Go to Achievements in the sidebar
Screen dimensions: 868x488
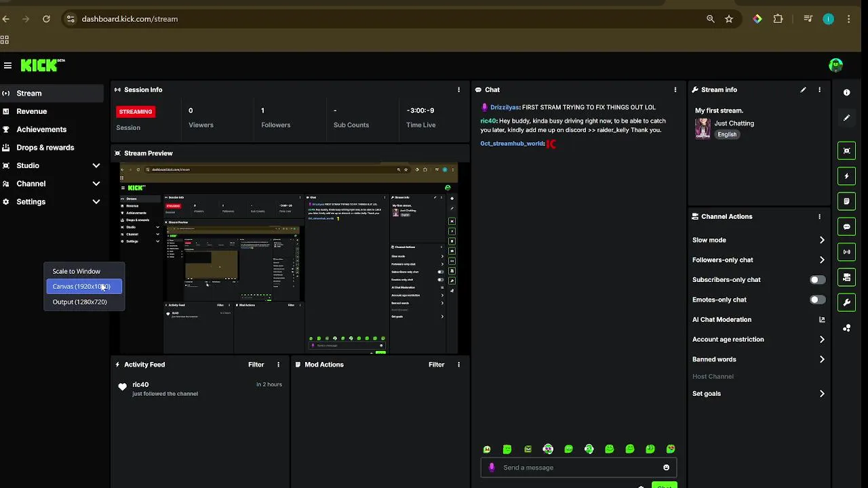pos(52,129)
